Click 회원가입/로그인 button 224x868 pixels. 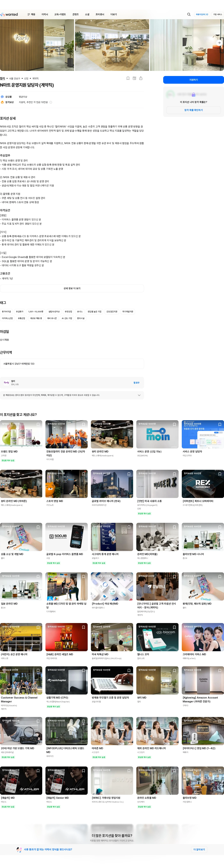click(x=202, y=14)
